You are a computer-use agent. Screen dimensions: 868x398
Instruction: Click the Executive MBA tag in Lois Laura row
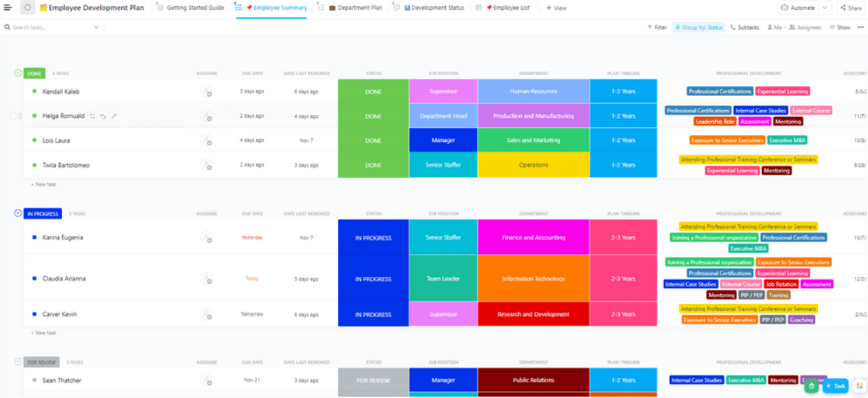point(787,141)
